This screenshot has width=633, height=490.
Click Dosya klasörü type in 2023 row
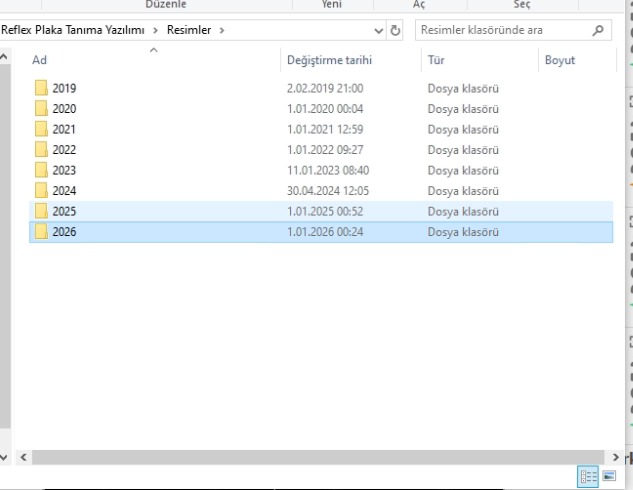[463, 170]
